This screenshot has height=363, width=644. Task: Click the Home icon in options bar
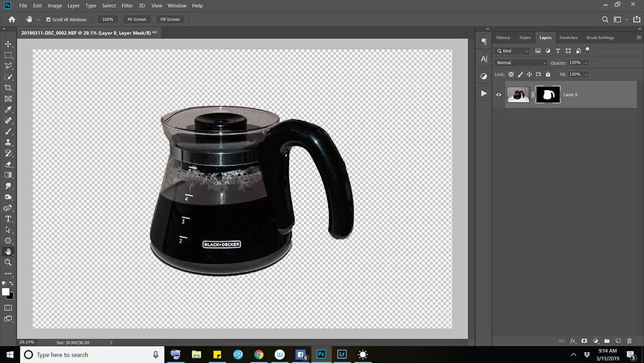[x=12, y=19]
